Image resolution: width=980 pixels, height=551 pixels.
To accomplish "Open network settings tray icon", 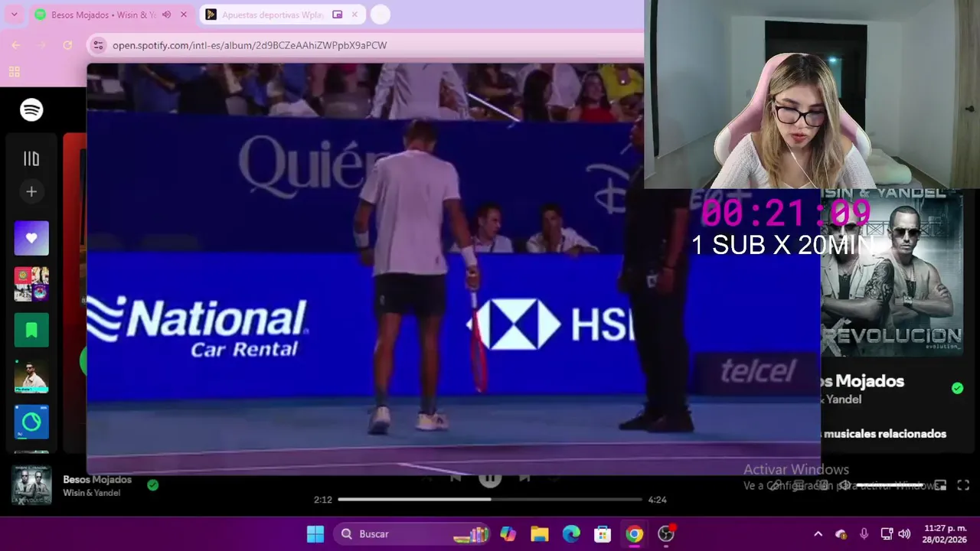I will click(887, 534).
